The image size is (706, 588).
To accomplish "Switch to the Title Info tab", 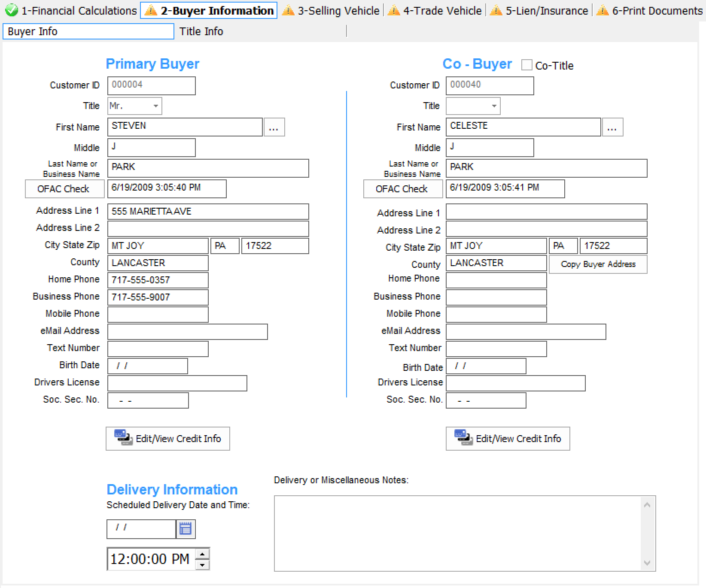I will (x=201, y=32).
